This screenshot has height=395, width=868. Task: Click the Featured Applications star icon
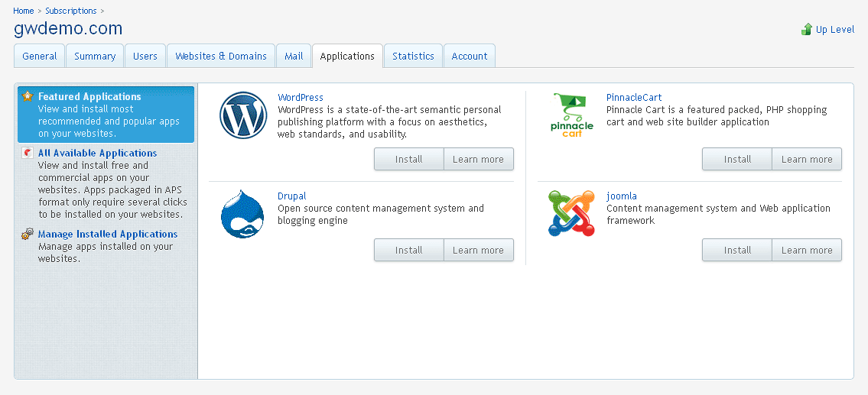pyautogui.click(x=28, y=97)
